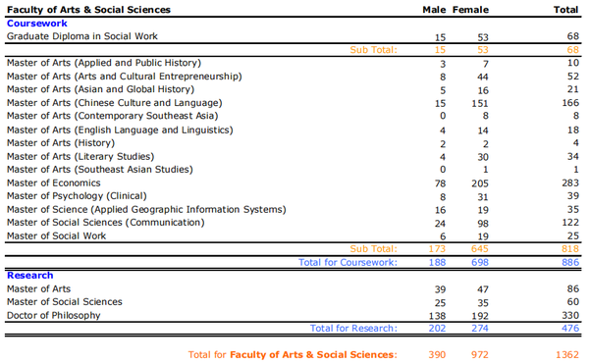589x364 pixels.
Task: Click the grand total value 1362
Action: 567,354
